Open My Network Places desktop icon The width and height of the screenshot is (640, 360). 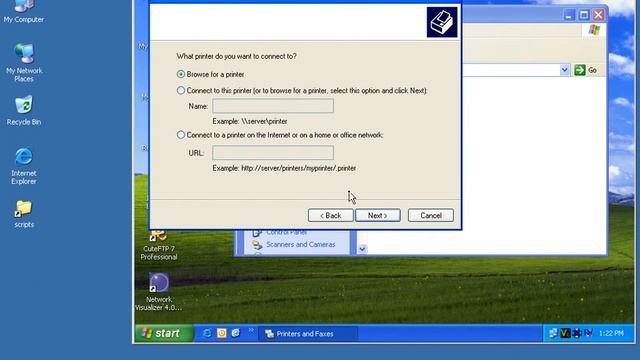(x=24, y=62)
